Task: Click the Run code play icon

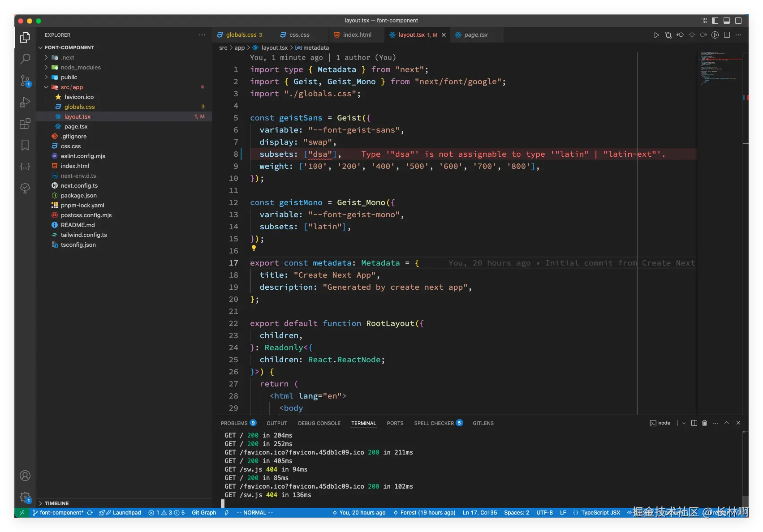Action: 656,35
